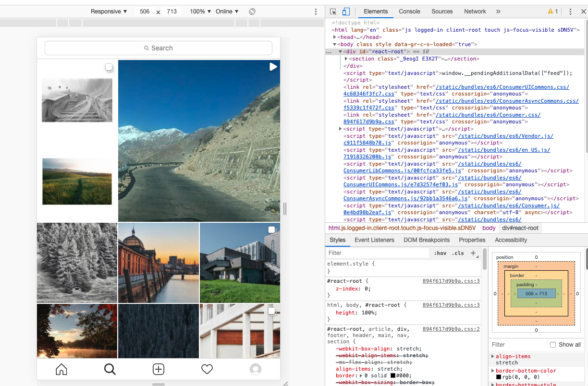This screenshot has height=386, width=588.
Task: Activate the inspect element picker icon
Action: (333, 12)
